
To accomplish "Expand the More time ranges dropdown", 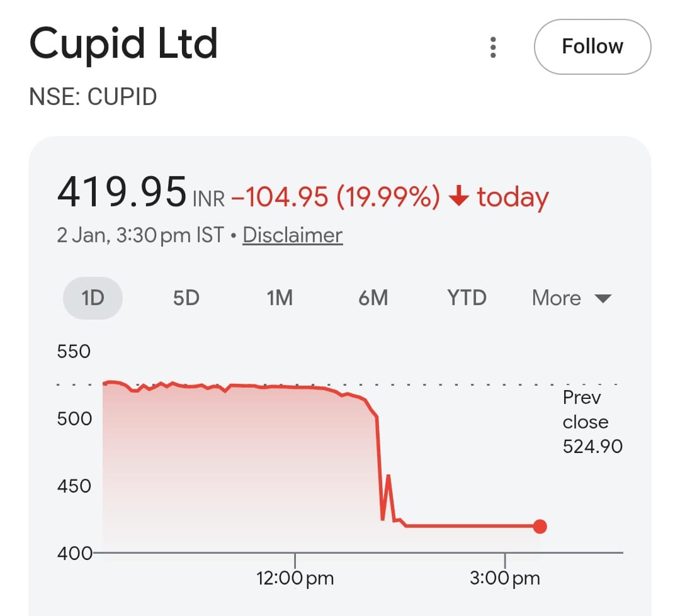I will tap(571, 298).
